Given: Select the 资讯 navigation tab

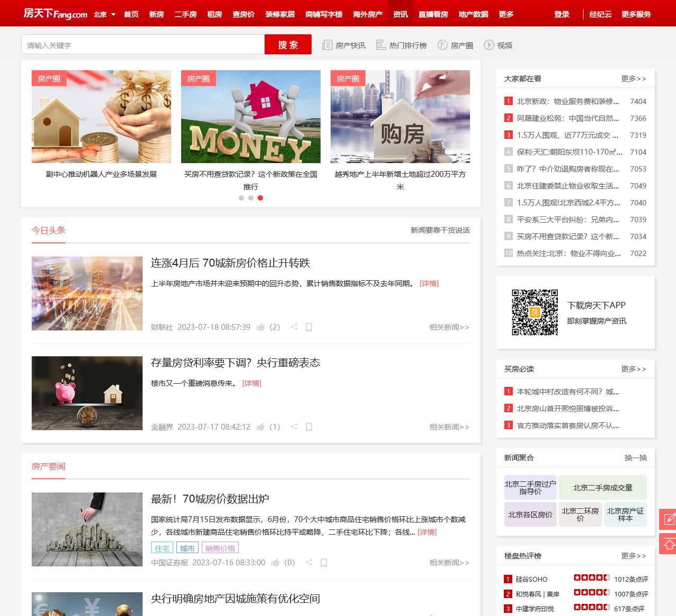Looking at the screenshot, I should [x=400, y=14].
